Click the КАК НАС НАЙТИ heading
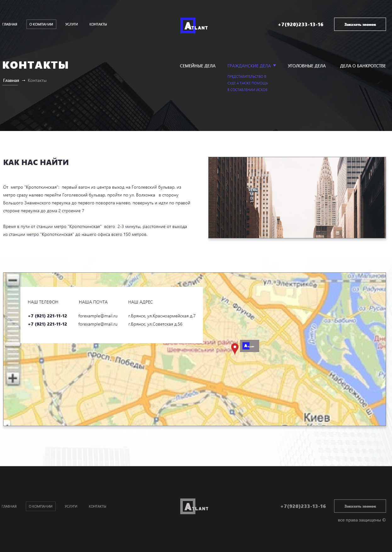Image resolution: width=392 pixels, height=552 pixels. point(36,162)
